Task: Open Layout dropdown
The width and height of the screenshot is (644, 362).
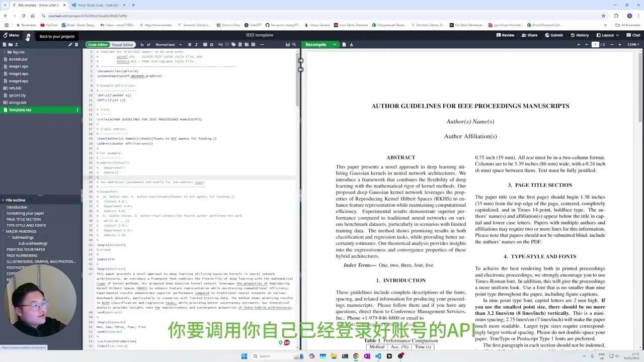Action: (607, 35)
